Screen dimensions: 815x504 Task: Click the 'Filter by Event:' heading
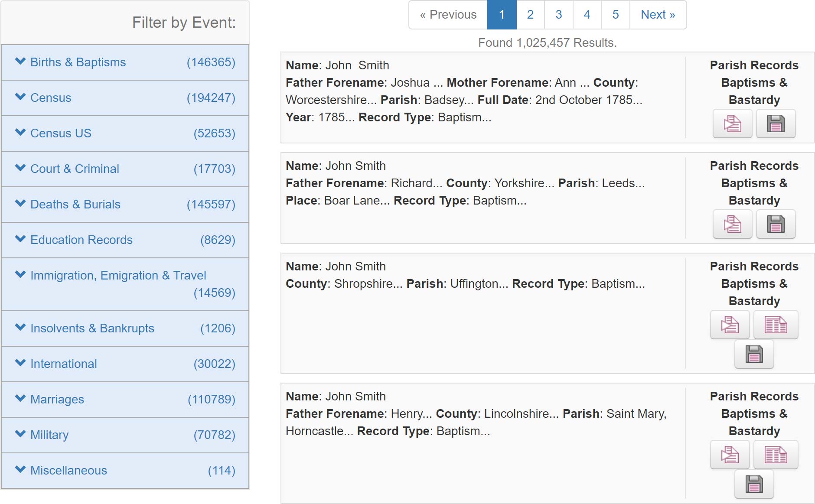point(184,23)
